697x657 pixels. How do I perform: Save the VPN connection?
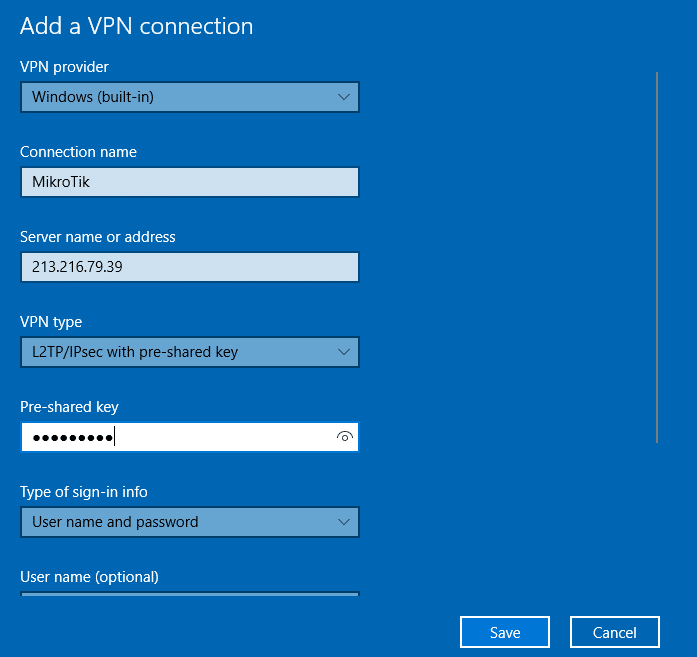point(505,632)
